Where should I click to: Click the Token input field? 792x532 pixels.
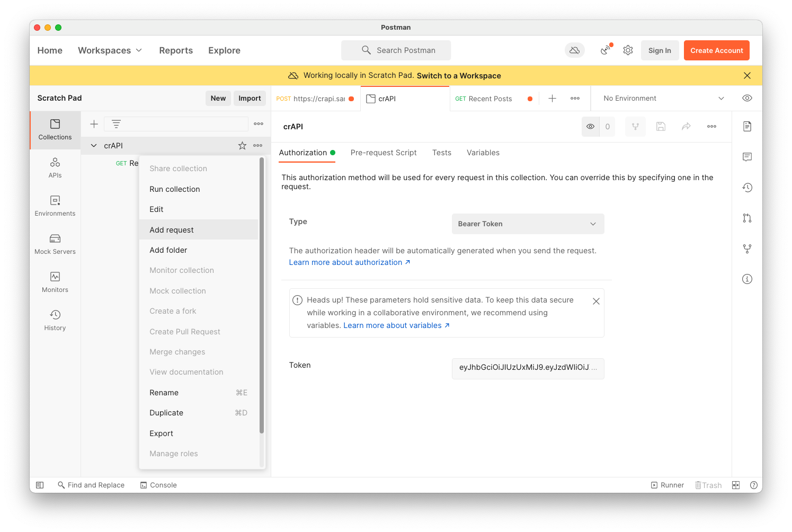pyautogui.click(x=528, y=369)
